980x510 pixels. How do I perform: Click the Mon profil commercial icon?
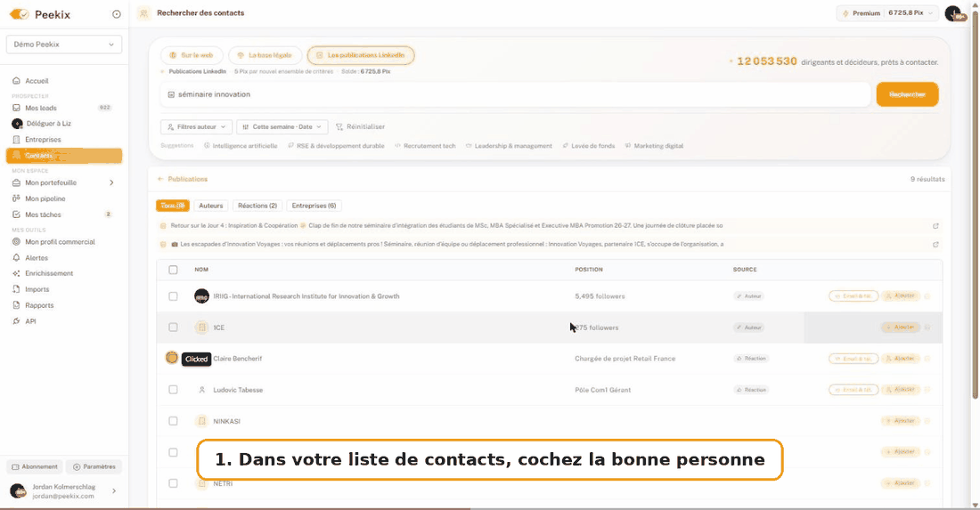tap(16, 241)
